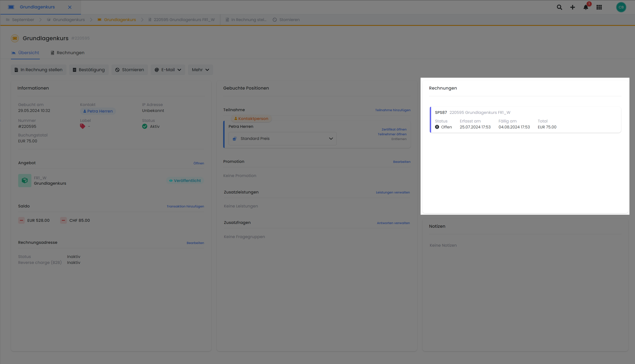The width and height of the screenshot is (635, 364).
Task: Open the search magnifier icon
Action: pos(559,7)
